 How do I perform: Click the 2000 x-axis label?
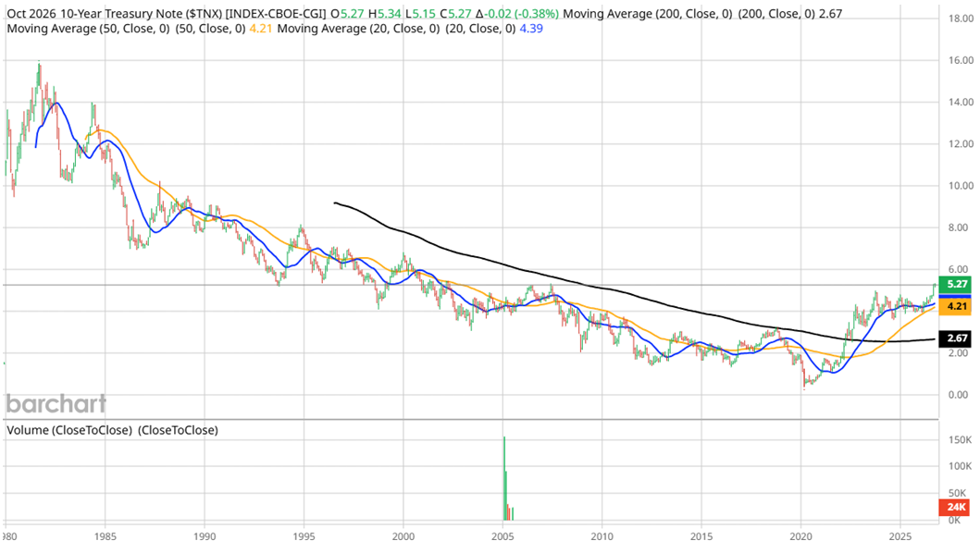point(403,536)
